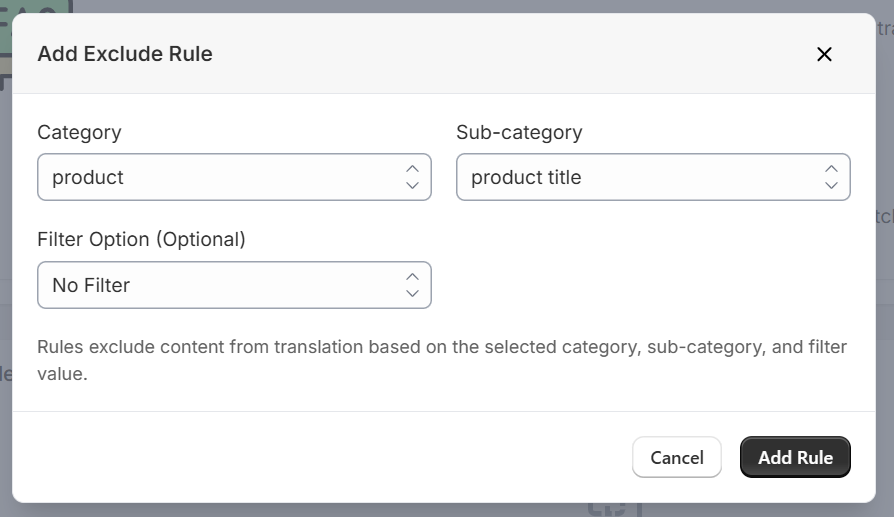Close the Add Exclude Rule dialog
The height and width of the screenshot is (517, 894).
click(x=824, y=54)
